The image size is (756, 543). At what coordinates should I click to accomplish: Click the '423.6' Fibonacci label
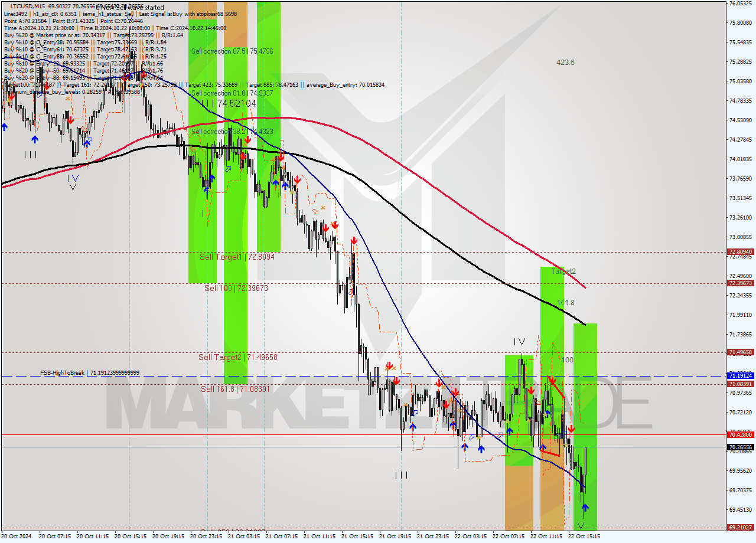(x=565, y=62)
